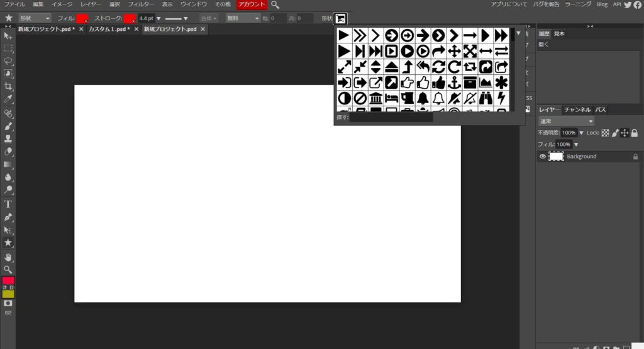644x349 pixels.
Task: Click the shape search (探す) input field
Action: click(x=391, y=117)
